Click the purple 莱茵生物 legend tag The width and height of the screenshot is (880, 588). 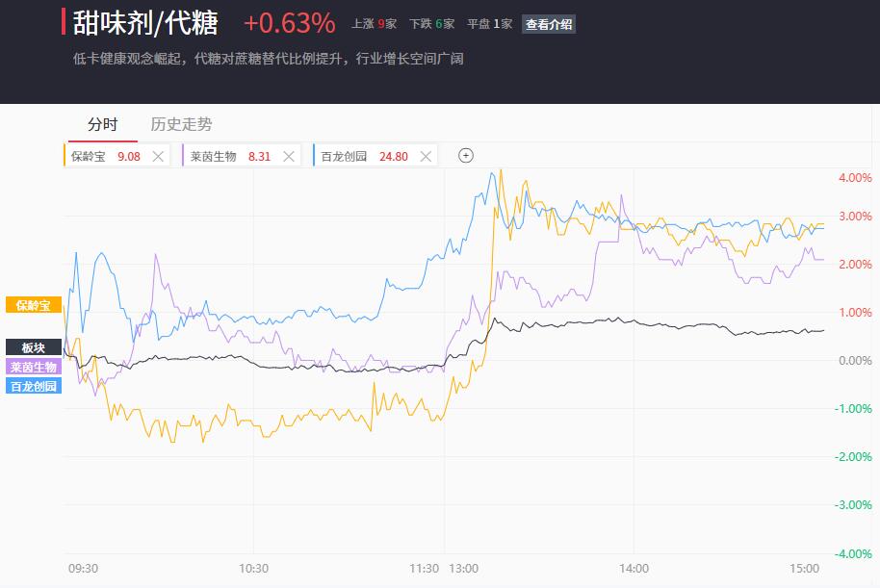point(34,367)
